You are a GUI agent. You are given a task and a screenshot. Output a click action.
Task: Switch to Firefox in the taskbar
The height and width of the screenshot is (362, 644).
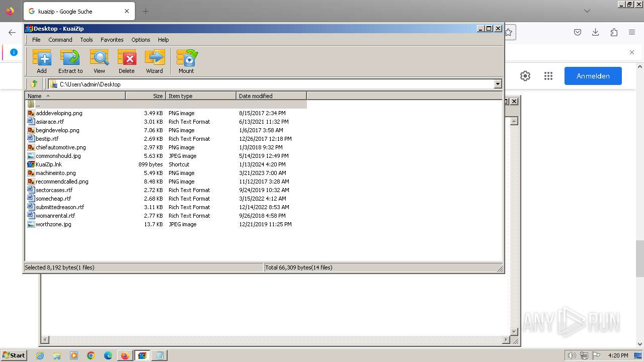(x=125, y=355)
